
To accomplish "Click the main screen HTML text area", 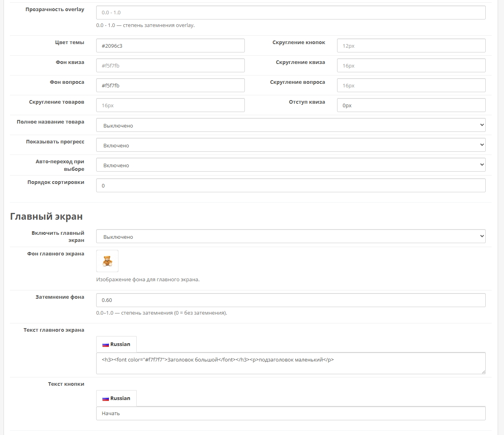I will point(291,363).
